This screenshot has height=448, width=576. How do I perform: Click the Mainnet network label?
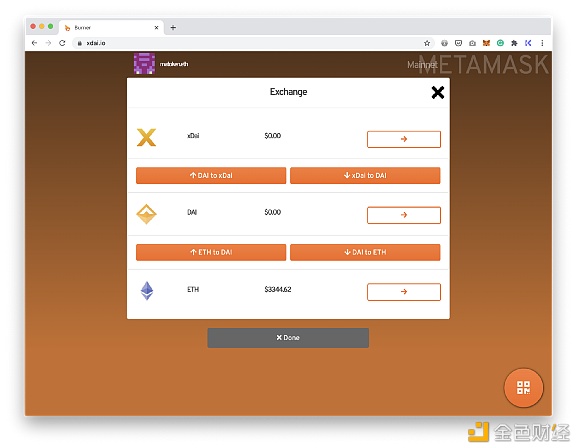(422, 65)
